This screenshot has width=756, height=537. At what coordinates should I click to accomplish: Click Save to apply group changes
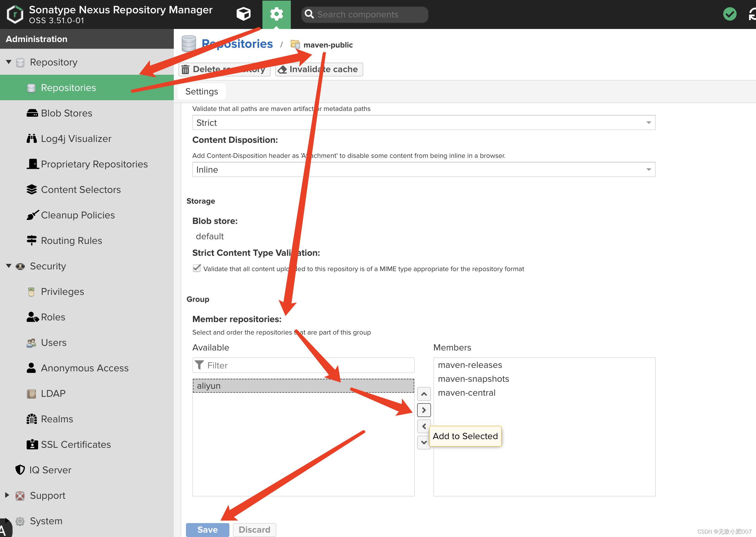tap(207, 529)
